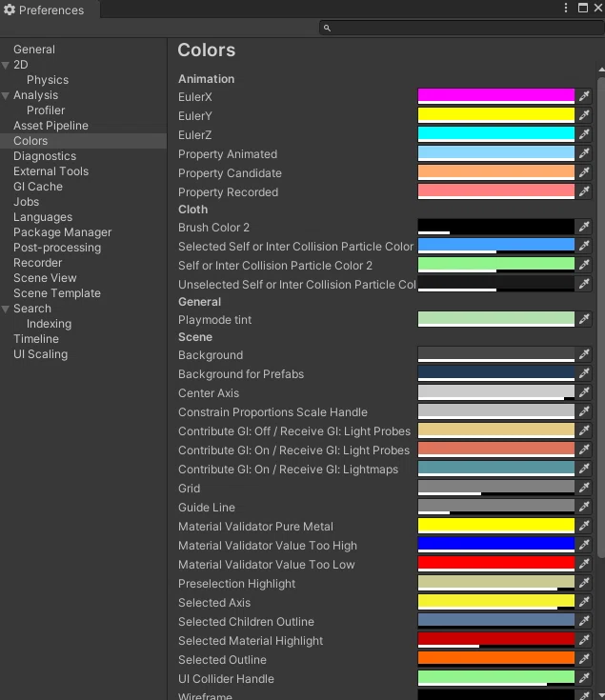Click the Brush Color 2 eyedropper
This screenshot has width=605, height=700.
[584, 227]
